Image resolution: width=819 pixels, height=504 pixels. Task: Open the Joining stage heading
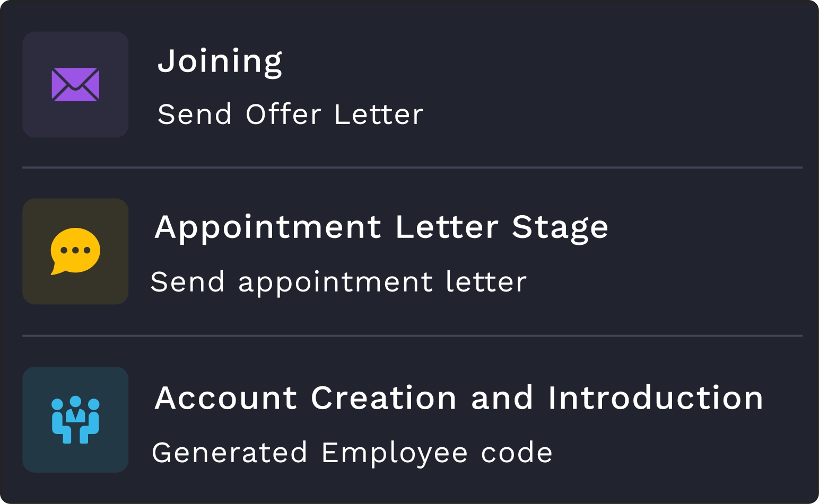[x=220, y=61]
